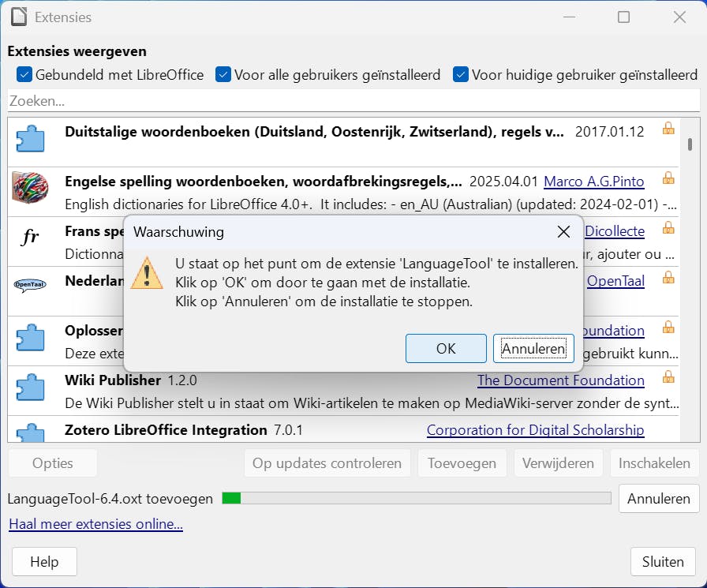This screenshot has height=588, width=707.
Task: Click Annuleren in the Waarschuwing dialog
Action: [x=533, y=349]
